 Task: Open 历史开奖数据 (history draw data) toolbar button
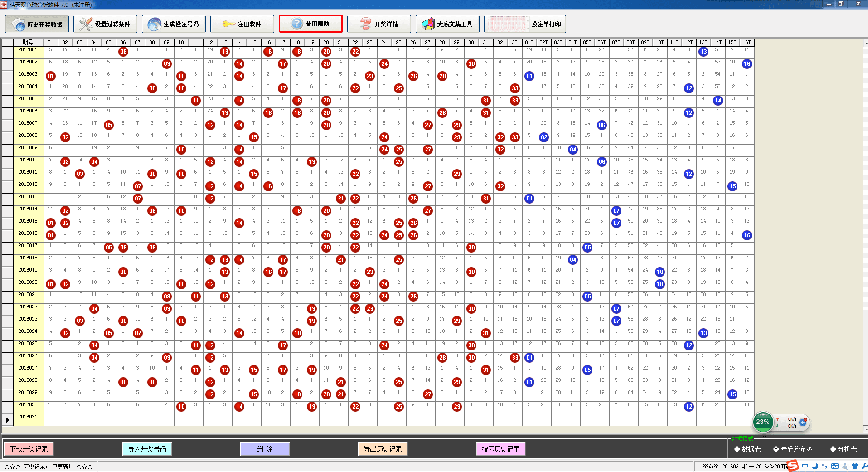point(37,24)
